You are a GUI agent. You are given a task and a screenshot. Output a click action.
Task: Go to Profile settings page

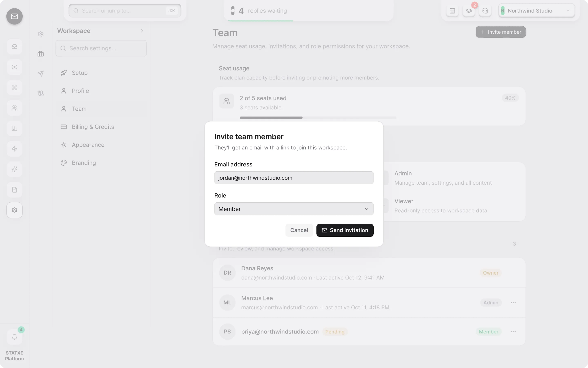point(101,91)
